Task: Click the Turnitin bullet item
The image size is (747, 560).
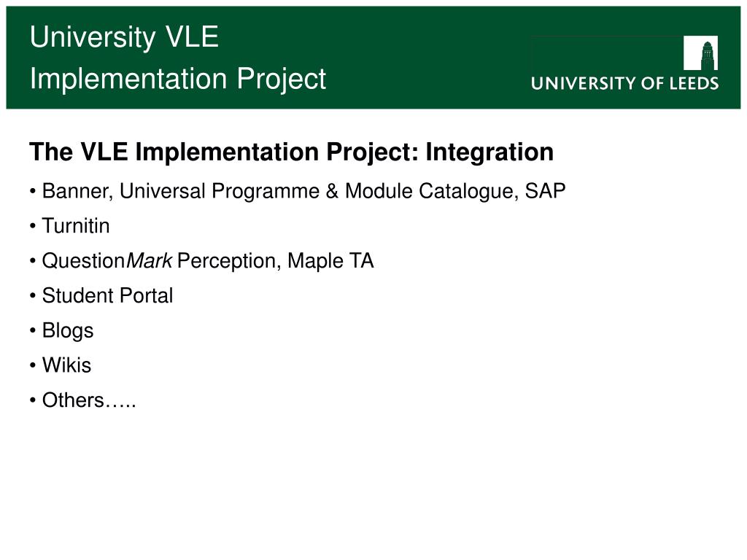Action: pos(76,226)
